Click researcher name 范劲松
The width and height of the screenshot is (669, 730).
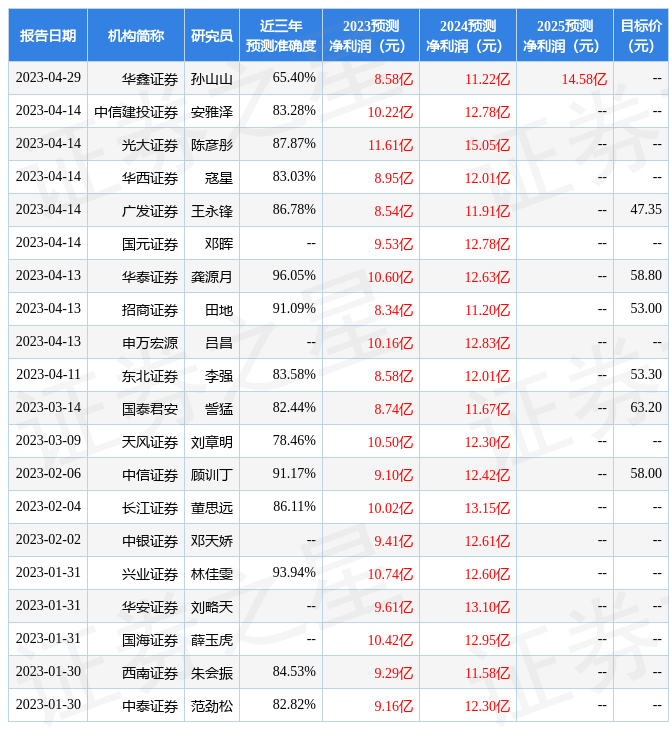212,707
